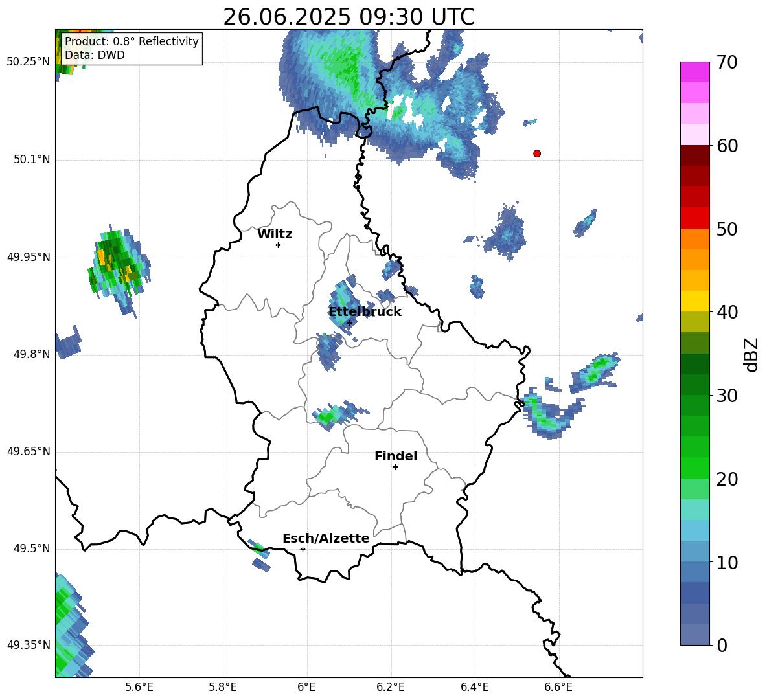Click the magenta top colorbar segment
The width and height of the screenshot is (767, 700).
[694, 73]
